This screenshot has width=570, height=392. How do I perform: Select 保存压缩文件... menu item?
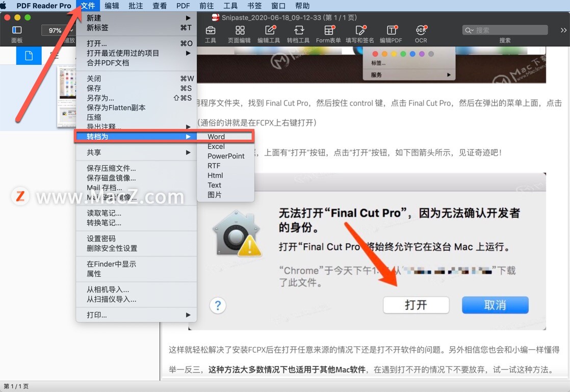point(136,168)
